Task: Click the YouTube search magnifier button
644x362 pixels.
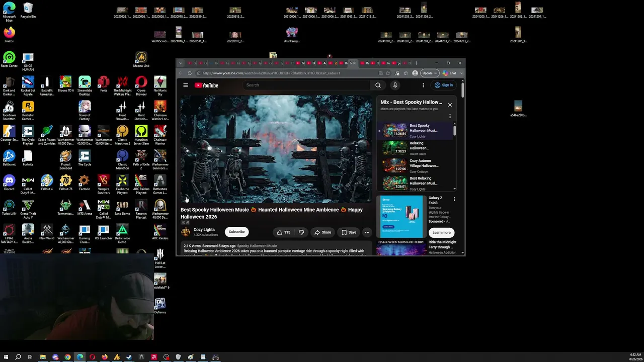Action: pos(378,85)
